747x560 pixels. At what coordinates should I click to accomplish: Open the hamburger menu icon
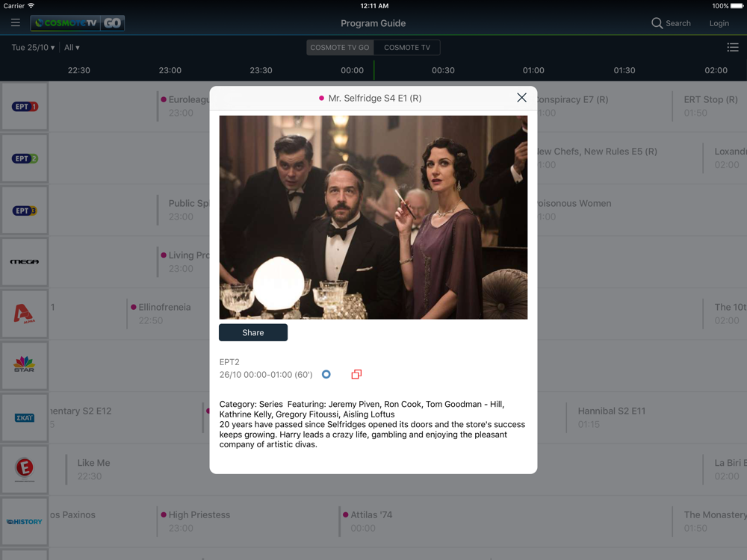[15, 23]
